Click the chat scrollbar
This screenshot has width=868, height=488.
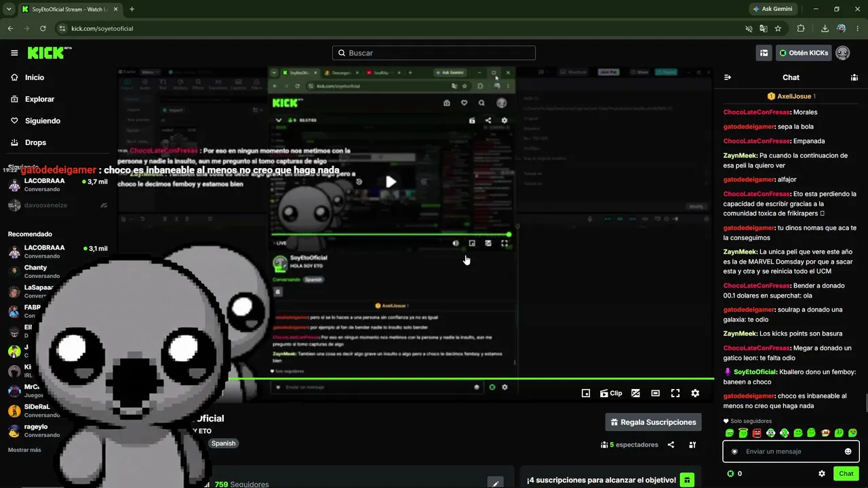(x=865, y=402)
